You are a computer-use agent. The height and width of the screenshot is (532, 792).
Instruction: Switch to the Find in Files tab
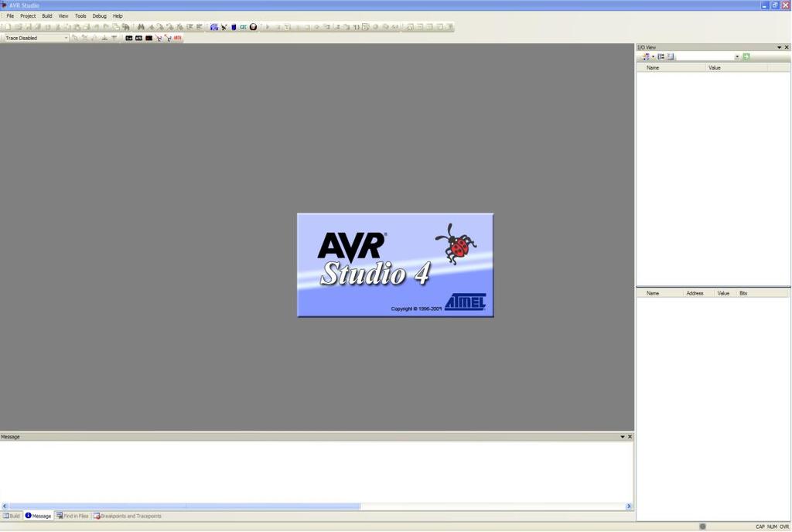pyautogui.click(x=72, y=516)
